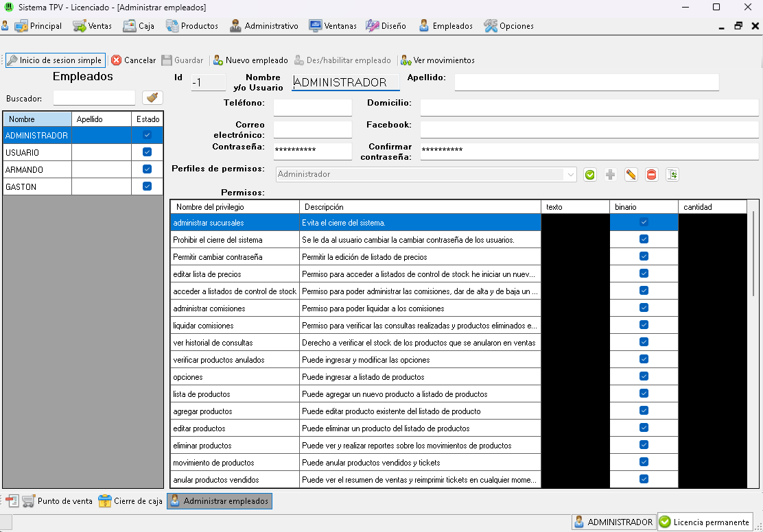Switch to the Cierre de caja tab
This screenshot has height=532, width=763.
130,501
